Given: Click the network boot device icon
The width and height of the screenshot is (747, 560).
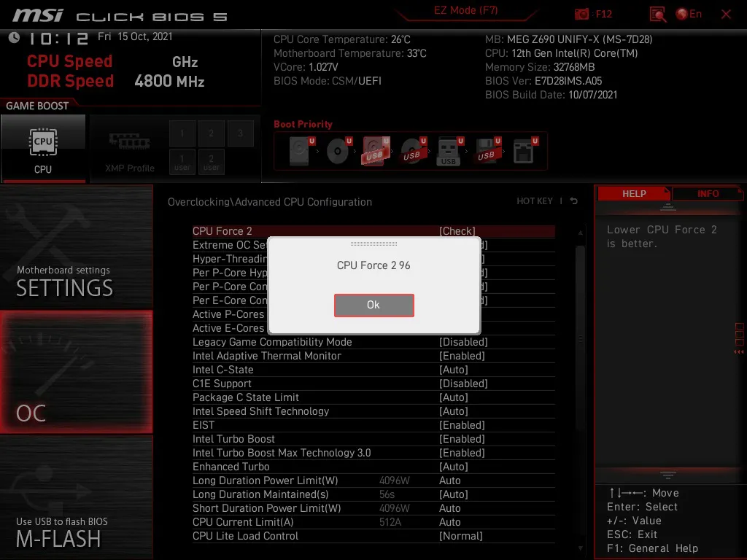Looking at the screenshot, I should pos(525,151).
